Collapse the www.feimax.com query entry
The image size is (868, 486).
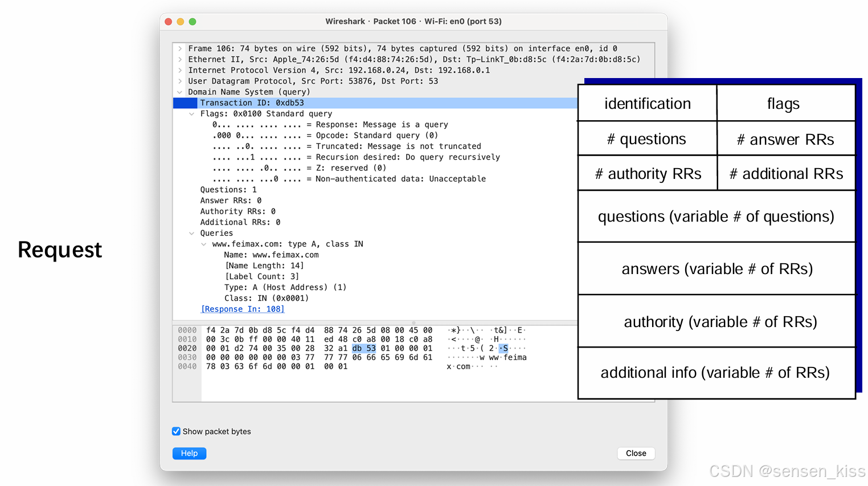click(x=204, y=244)
